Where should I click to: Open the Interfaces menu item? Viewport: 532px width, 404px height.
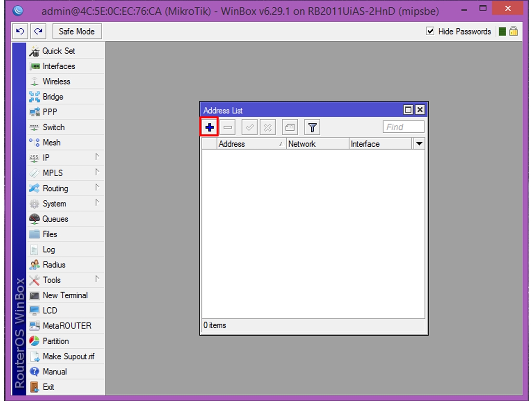click(65, 66)
